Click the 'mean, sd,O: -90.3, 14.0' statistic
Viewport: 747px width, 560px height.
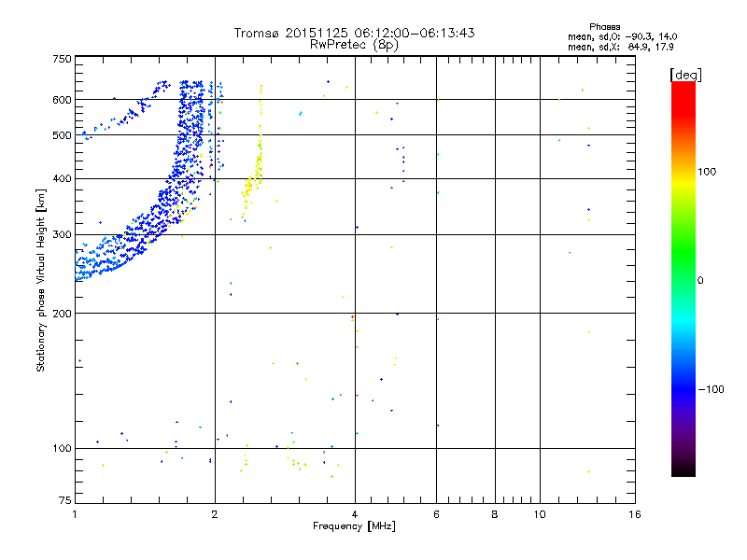pyautogui.click(x=622, y=36)
